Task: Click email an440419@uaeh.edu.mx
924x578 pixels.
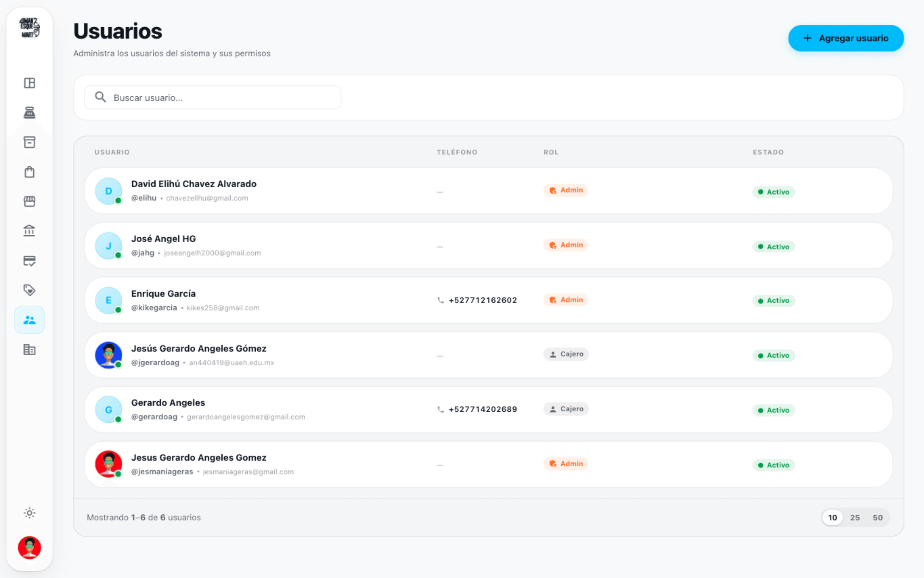Action: pos(232,363)
